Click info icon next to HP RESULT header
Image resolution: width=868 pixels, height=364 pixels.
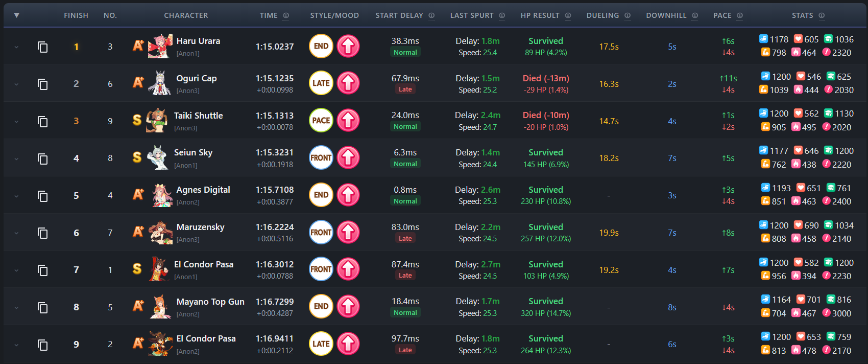[568, 16]
